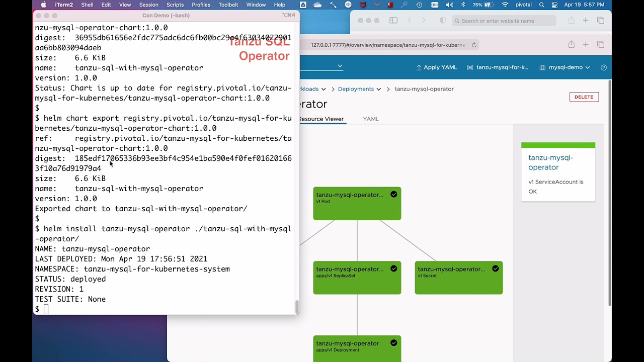Click the Share icon in the back Safari window
The image size is (644, 362).
pyautogui.click(x=571, y=21)
